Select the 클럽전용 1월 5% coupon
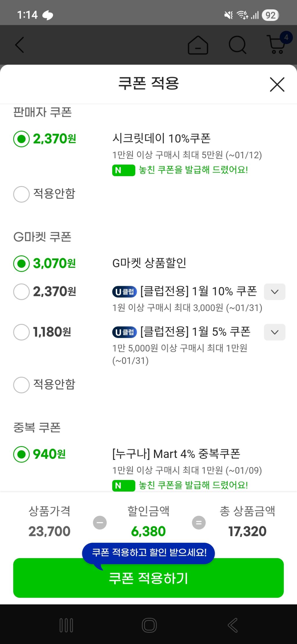Screen dimensions: 297x644 [21, 333]
